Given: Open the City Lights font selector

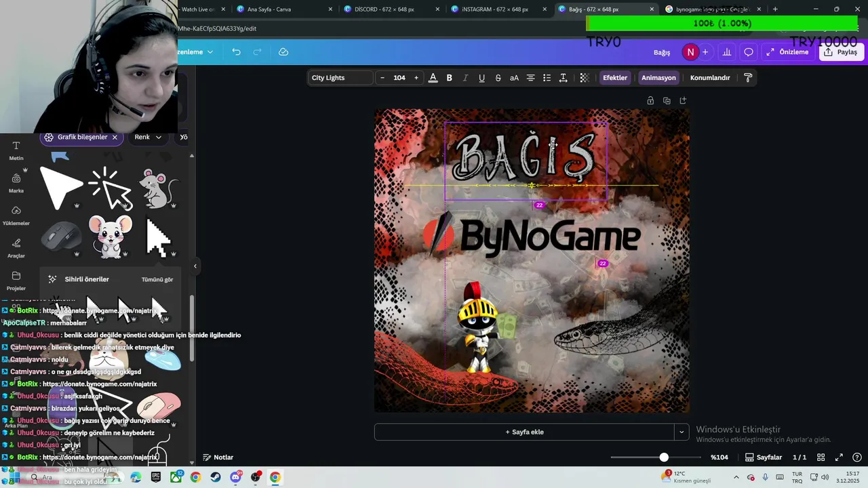Looking at the screenshot, I should [x=340, y=78].
